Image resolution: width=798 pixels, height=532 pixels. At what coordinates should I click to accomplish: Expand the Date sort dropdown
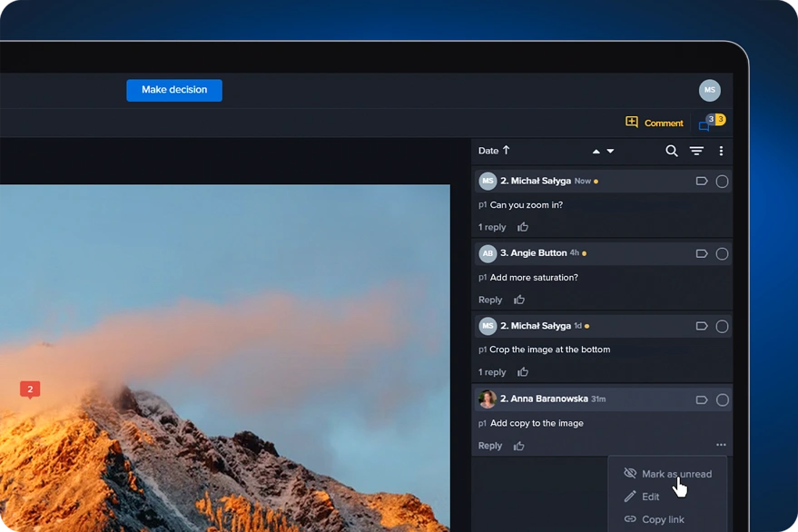click(x=494, y=151)
